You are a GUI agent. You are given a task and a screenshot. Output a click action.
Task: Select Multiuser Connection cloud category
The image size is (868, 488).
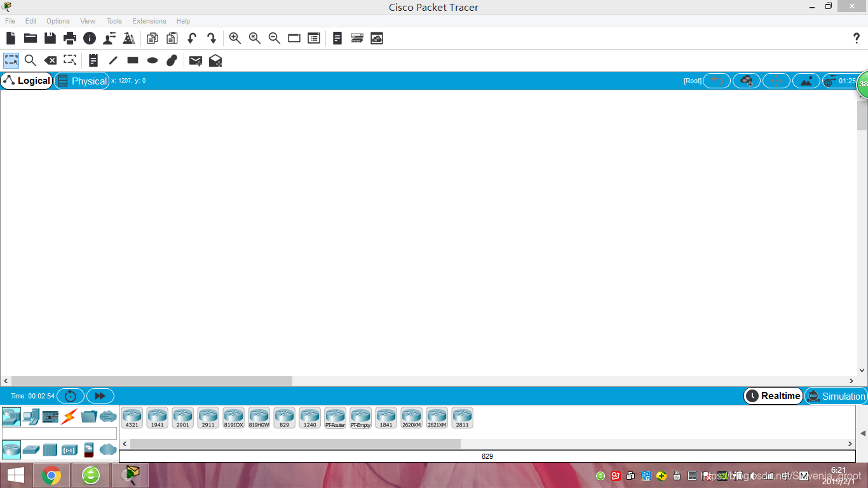click(x=108, y=417)
